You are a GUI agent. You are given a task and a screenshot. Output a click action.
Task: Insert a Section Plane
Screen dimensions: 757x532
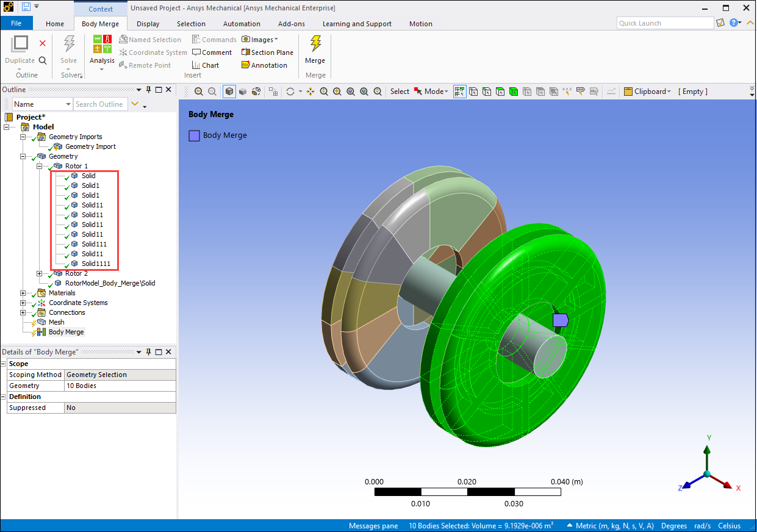[x=267, y=52]
